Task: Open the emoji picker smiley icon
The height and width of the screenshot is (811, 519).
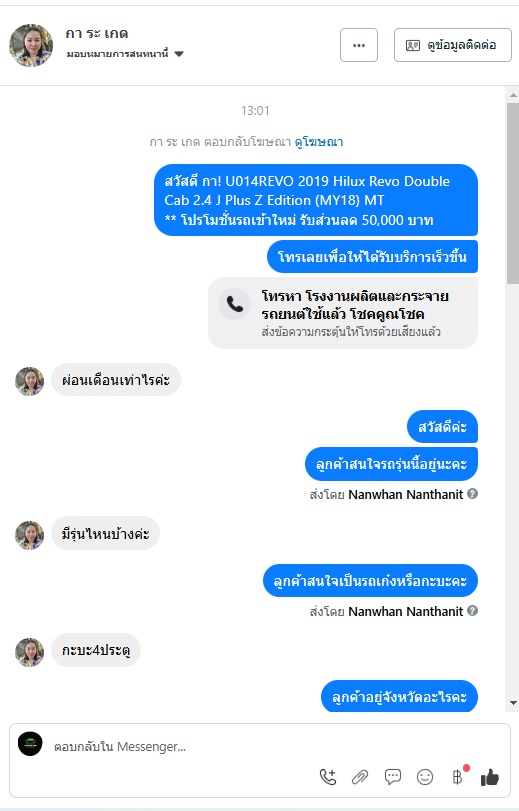Action: 425,777
